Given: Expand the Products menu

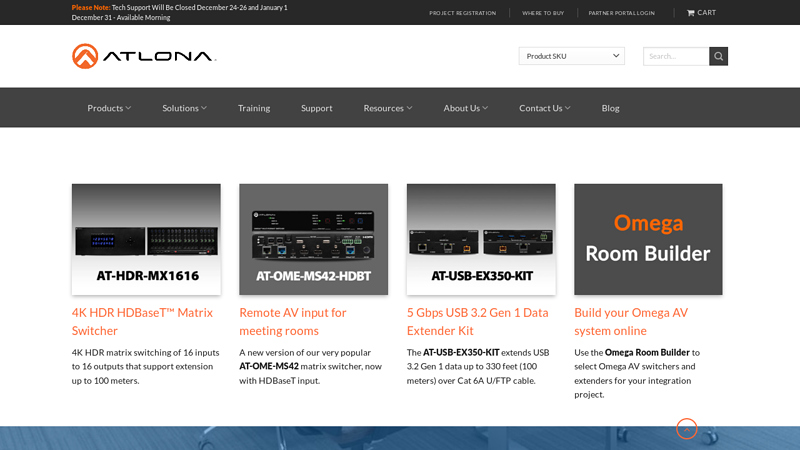Looking at the screenshot, I should [x=109, y=108].
